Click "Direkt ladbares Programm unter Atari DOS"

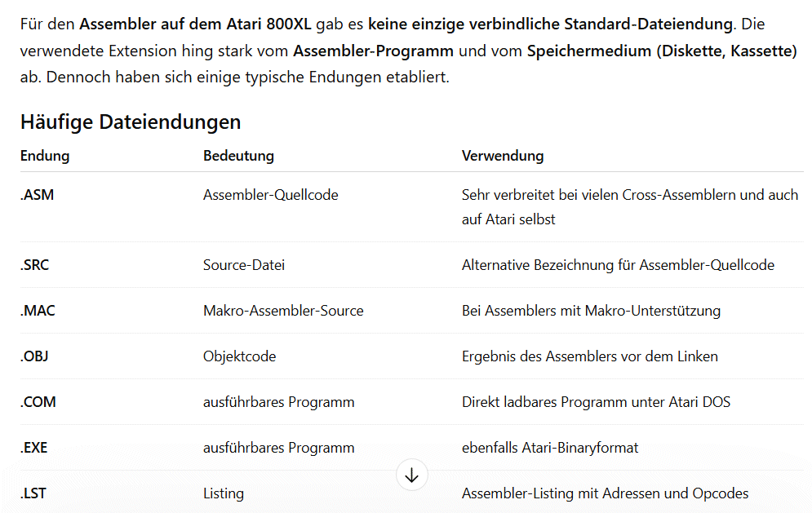click(596, 402)
